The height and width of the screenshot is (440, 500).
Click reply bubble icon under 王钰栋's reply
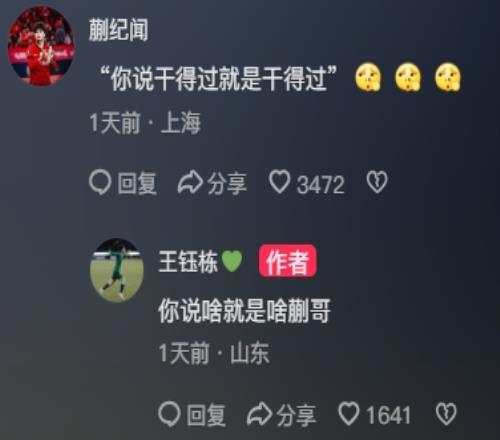tap(169, 414)
